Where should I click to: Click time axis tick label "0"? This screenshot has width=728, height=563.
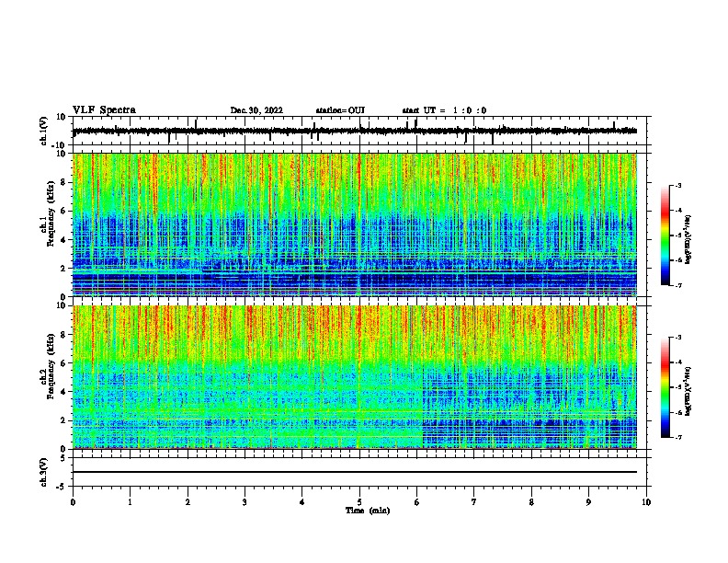point(73,502)
